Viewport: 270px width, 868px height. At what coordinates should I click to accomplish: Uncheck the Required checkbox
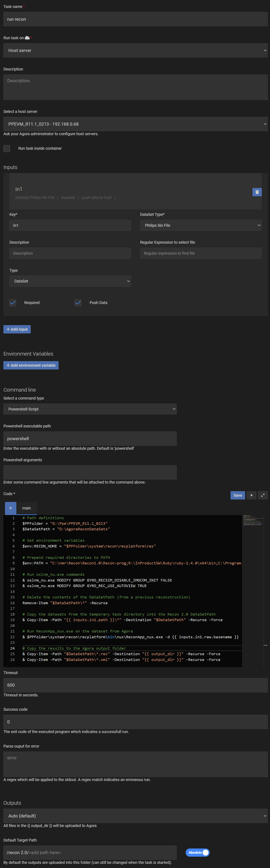[13, 303]
